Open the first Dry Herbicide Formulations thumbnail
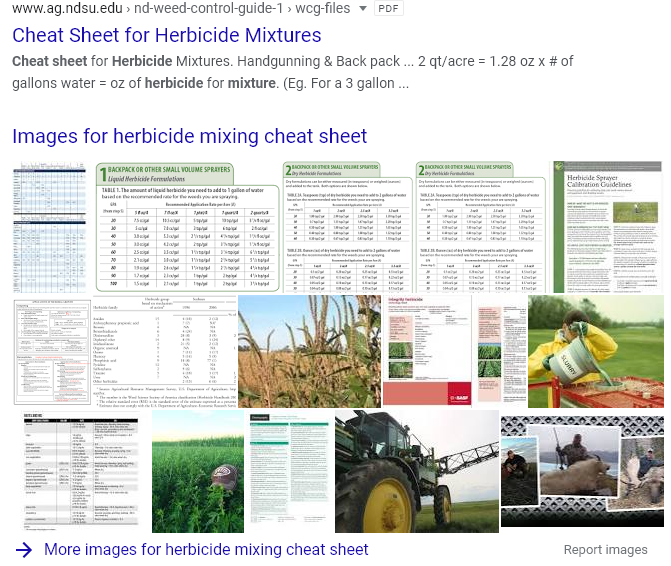 click(x=348, y=227)
